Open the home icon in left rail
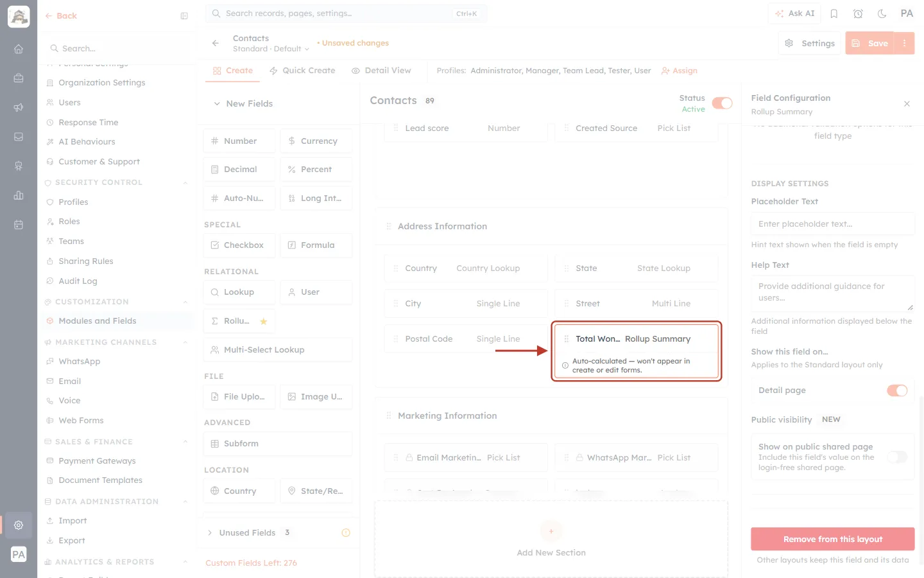The image size is (924, 578). (x=19, y=49)
